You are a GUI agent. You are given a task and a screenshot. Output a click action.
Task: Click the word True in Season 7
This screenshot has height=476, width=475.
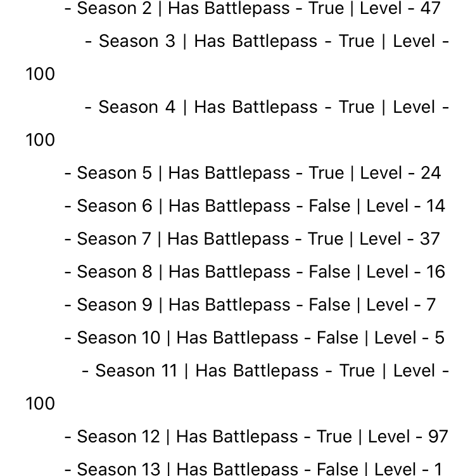pos(326,238)
